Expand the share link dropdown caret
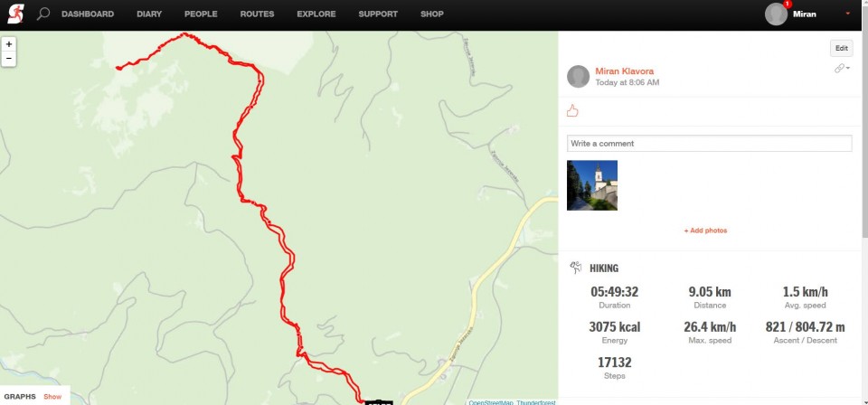The image size is (868, 405). (848, 68)
